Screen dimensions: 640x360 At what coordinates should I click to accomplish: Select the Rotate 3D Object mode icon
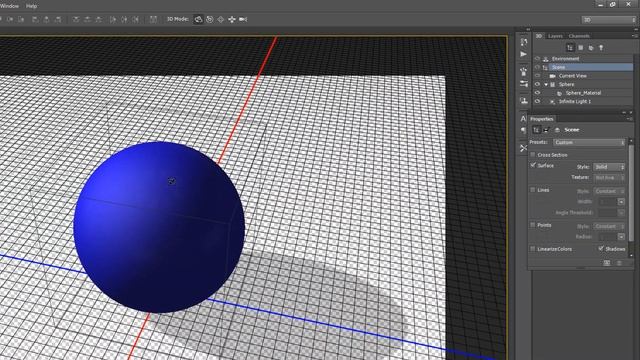coord(198,19)
